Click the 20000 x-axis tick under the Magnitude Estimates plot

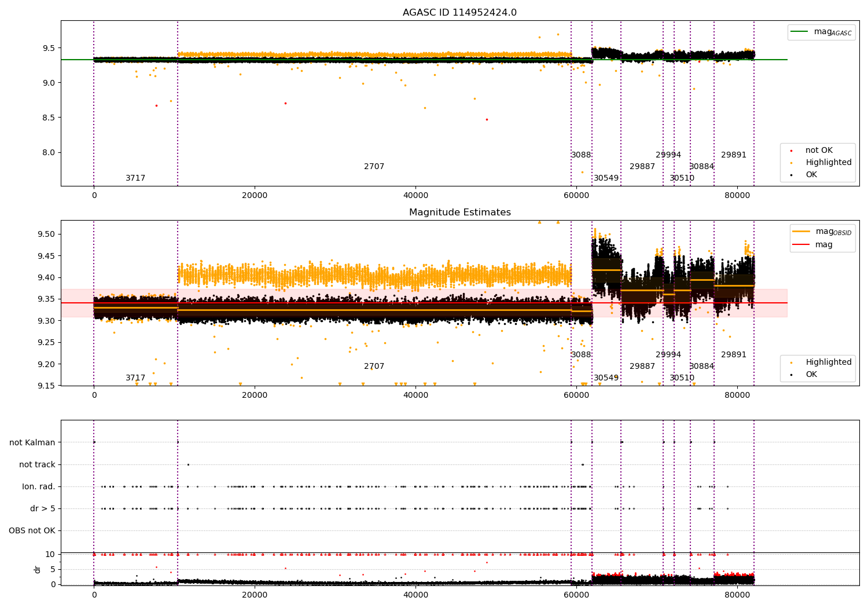click(255, 395)
